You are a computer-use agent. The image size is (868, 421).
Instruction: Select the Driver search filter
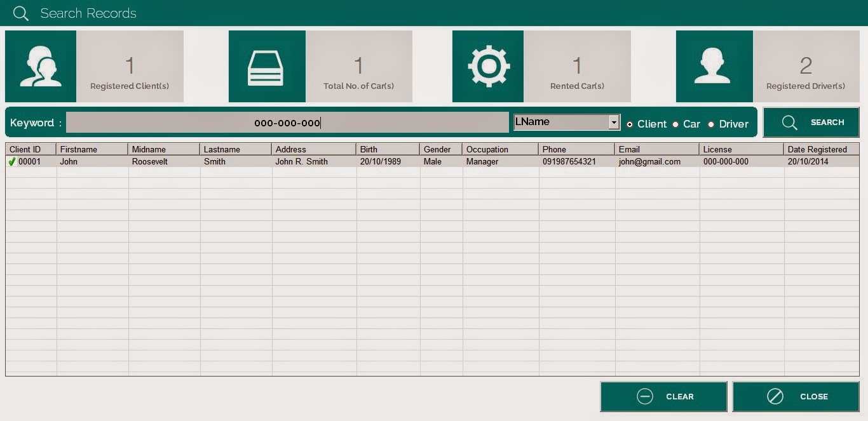tap(711, 124)
